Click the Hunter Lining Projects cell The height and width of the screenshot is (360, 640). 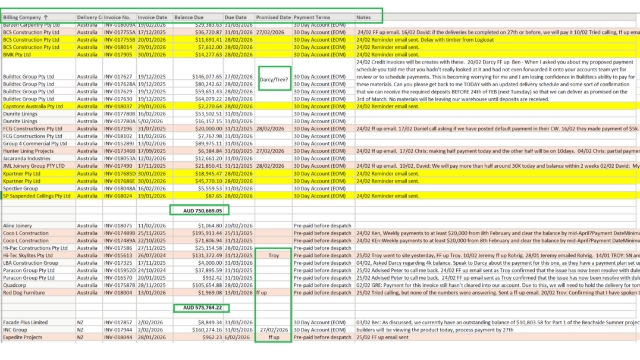pyautogui.click(x=39, y=151)
